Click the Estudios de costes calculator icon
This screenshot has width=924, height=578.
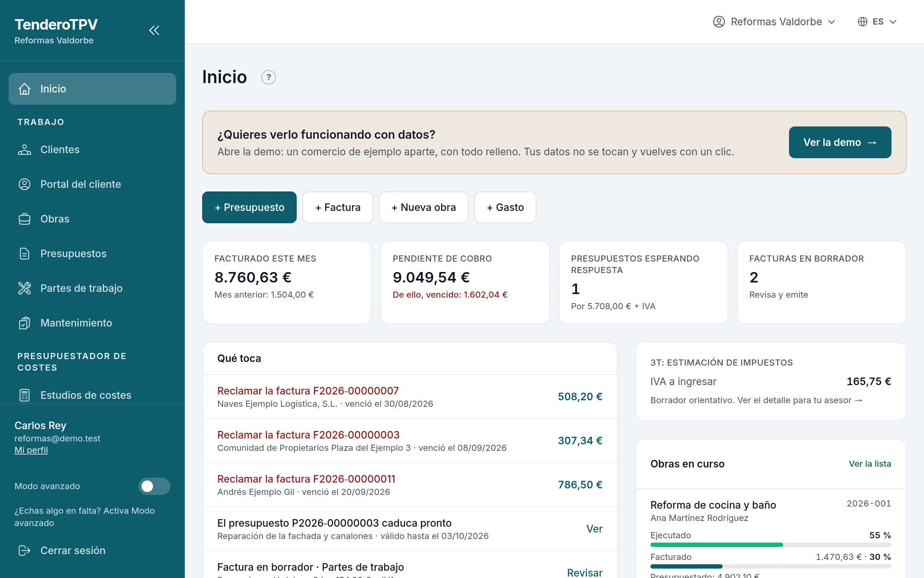pyautogui.click(x=25, y=395)
